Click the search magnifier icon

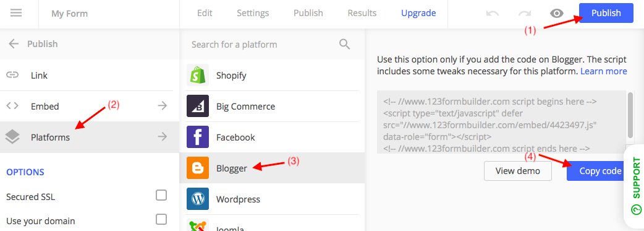click(344, 44)
